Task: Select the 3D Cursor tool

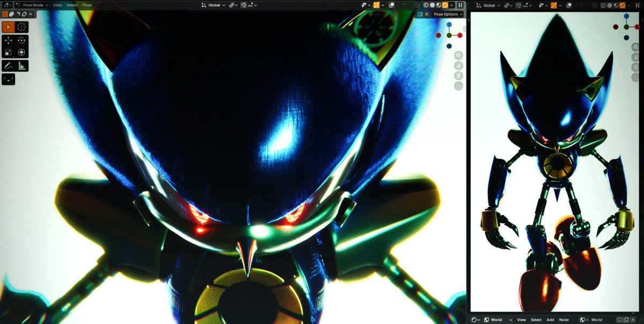Action: tap(21, 27)
